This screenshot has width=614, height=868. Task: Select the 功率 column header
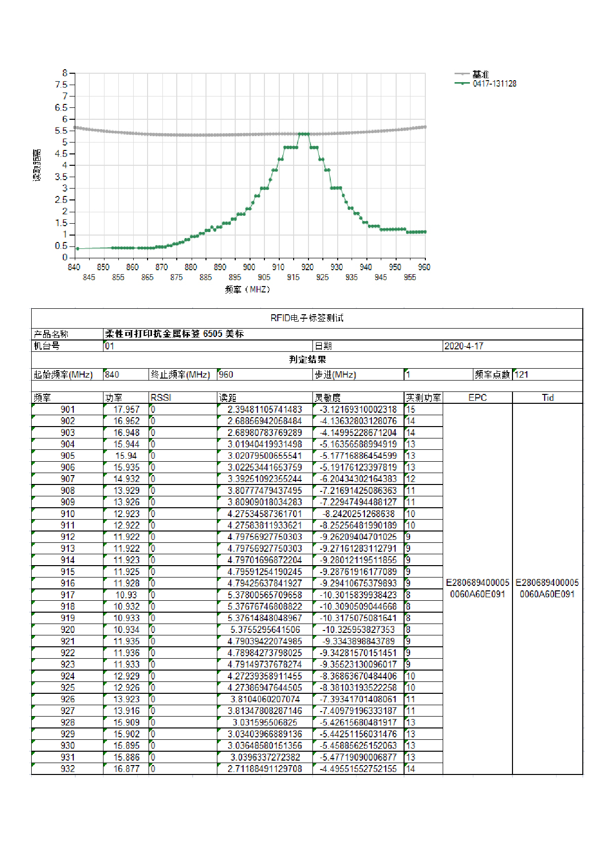[x=126, y=398]
